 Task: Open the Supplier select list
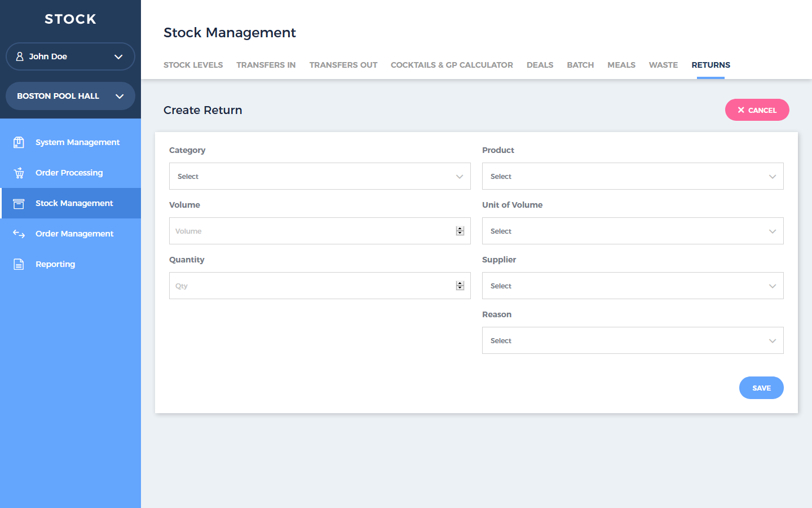[x=633, y=286]
